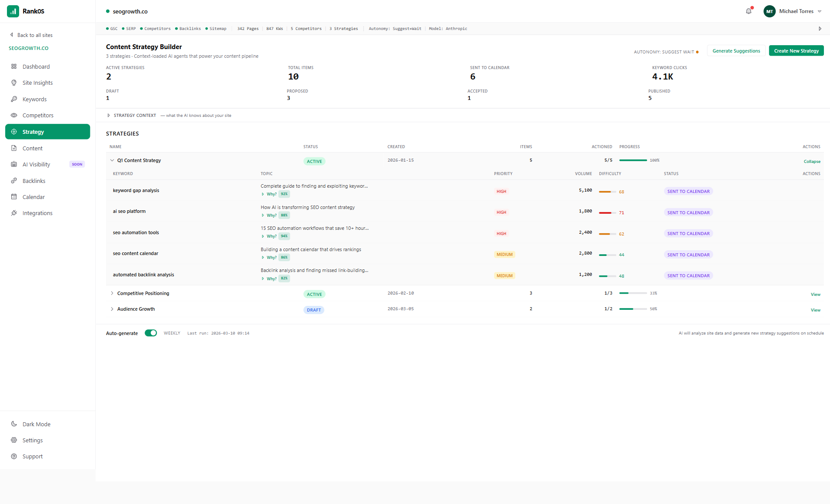The width and height of the screenshot is (830, 504).
Task: Open the Michael Torres account dropdown
Action: coord(793,11)
